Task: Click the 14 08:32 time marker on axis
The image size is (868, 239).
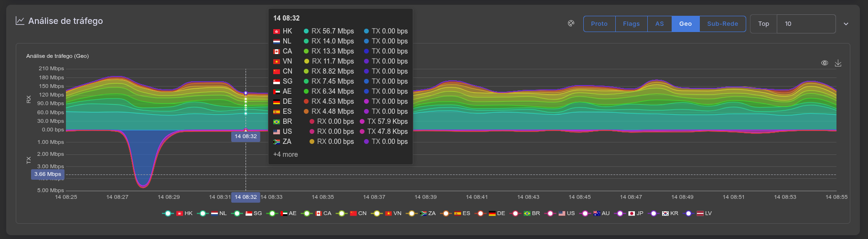Action: tap(246, 197)
